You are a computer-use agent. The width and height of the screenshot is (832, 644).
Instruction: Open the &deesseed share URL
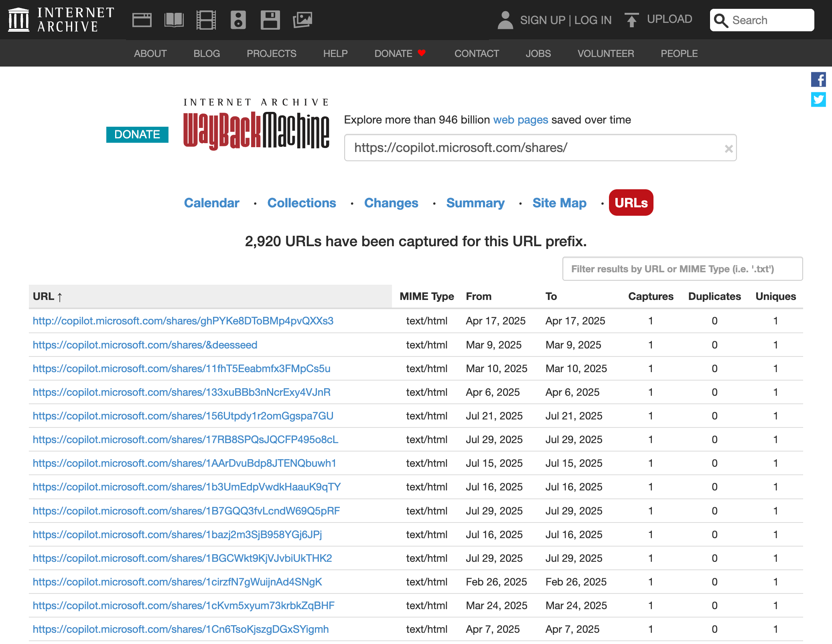tap(145, 345)
